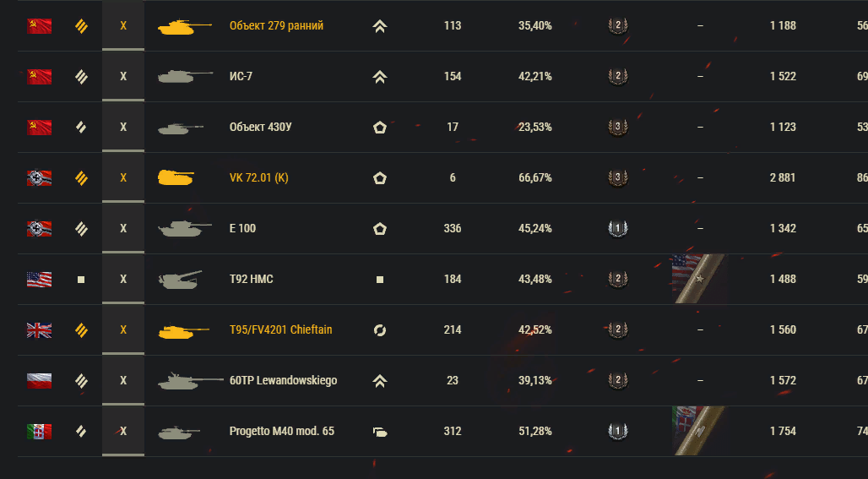The image size is (868, 479).
Task: Click the British flag in the Chieftain row
Action: 39,329
